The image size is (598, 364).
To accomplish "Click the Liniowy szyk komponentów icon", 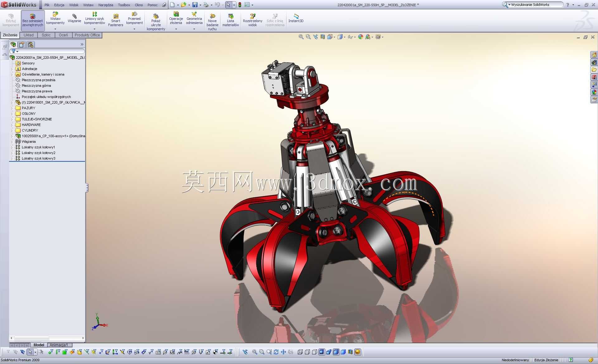I will click(95, 14).
